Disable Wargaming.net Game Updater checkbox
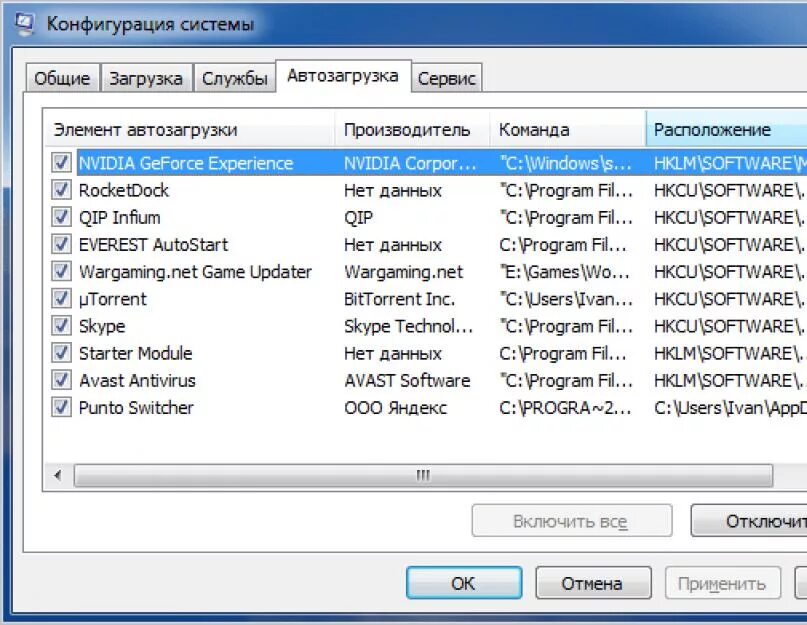Screen dimensions: 807x625 61,271
